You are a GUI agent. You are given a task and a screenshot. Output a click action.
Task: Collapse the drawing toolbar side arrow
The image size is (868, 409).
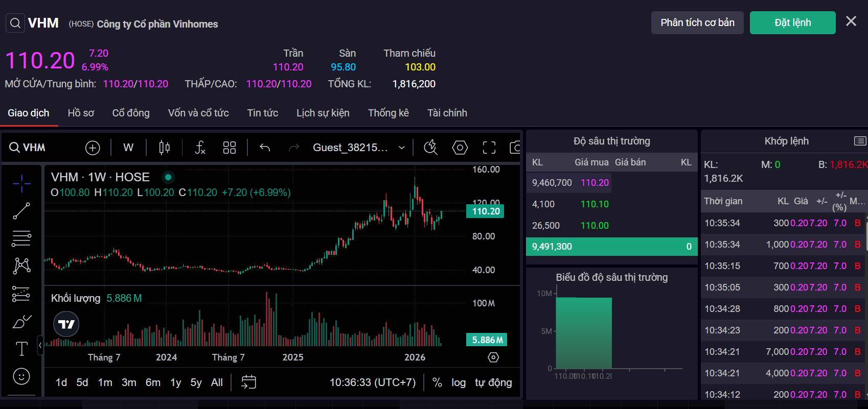tap(40, 346)
